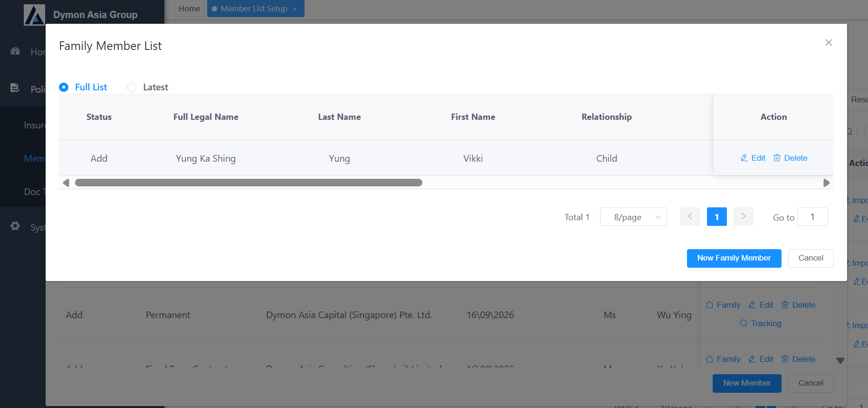Edit the Yung Ka Shing family member

[x=753, y=158]
